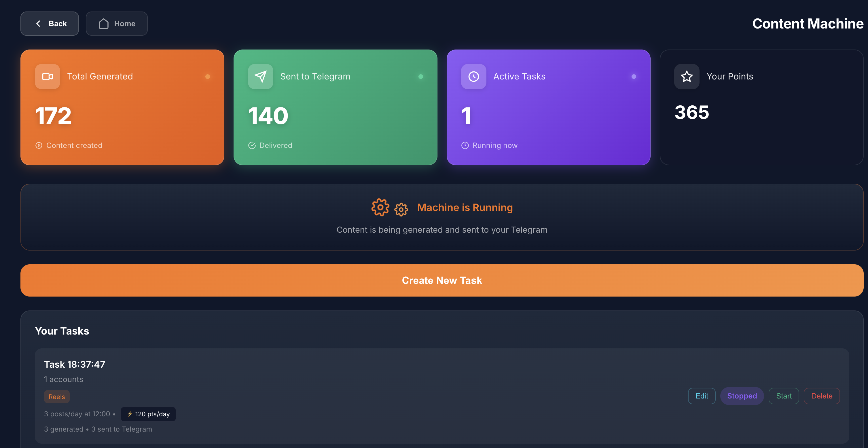Click the small clock icon beside Running now
868x448 pixels.
(465, 145)
